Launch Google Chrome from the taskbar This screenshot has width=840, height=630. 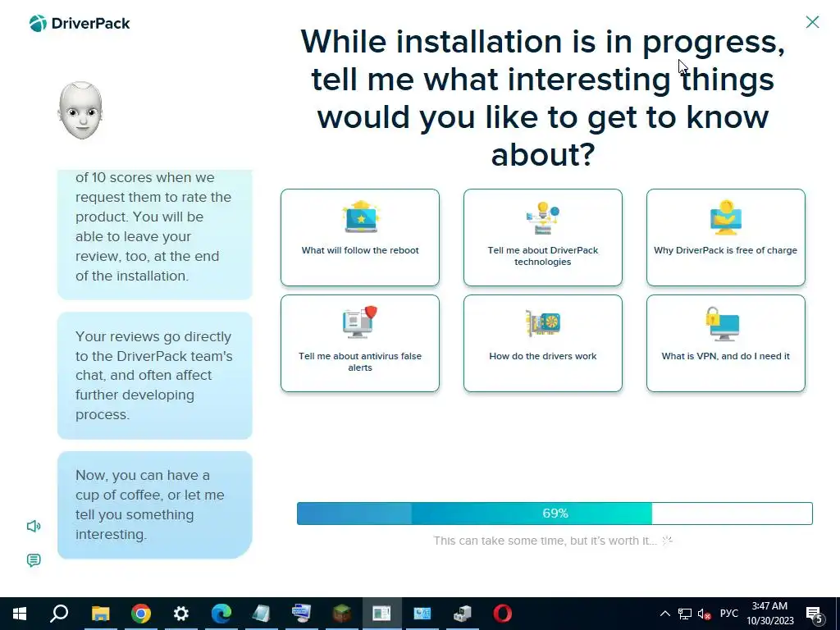pyautogui.click(x=141, y=614)
